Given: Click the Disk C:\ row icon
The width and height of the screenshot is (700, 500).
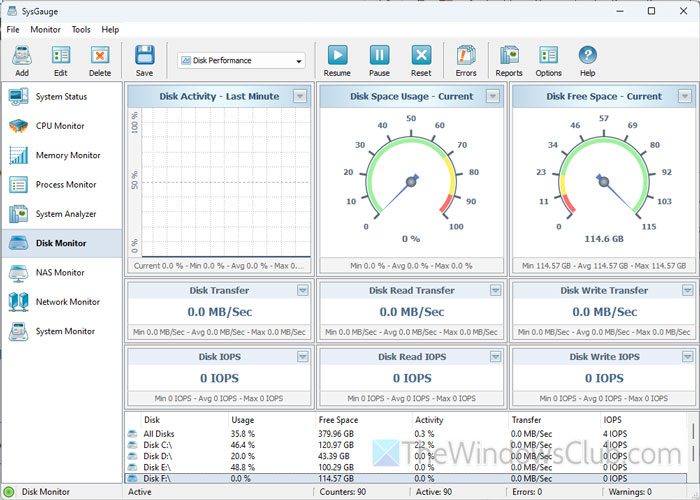Looking at the screenshot, I should [x=132, y=445].
